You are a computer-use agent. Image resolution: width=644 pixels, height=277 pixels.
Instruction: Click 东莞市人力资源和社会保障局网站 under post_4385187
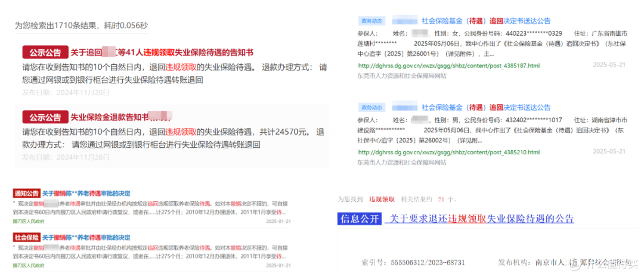point(402,76)
